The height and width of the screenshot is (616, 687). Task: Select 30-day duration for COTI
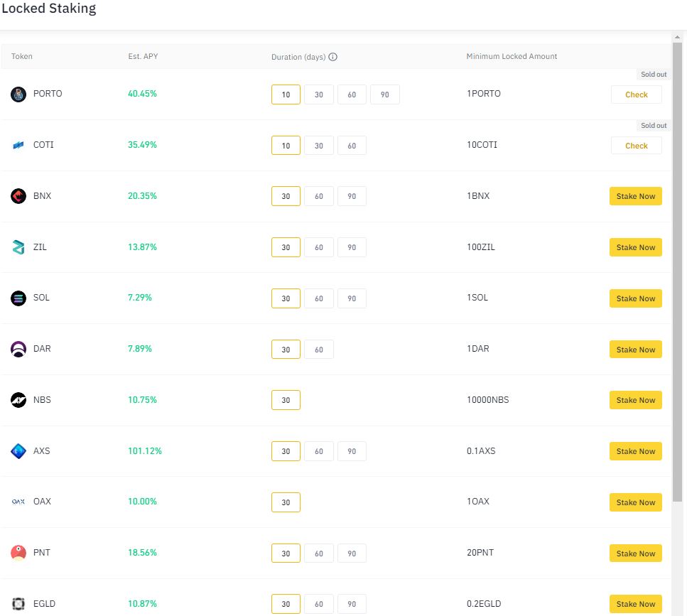[319, 146]
